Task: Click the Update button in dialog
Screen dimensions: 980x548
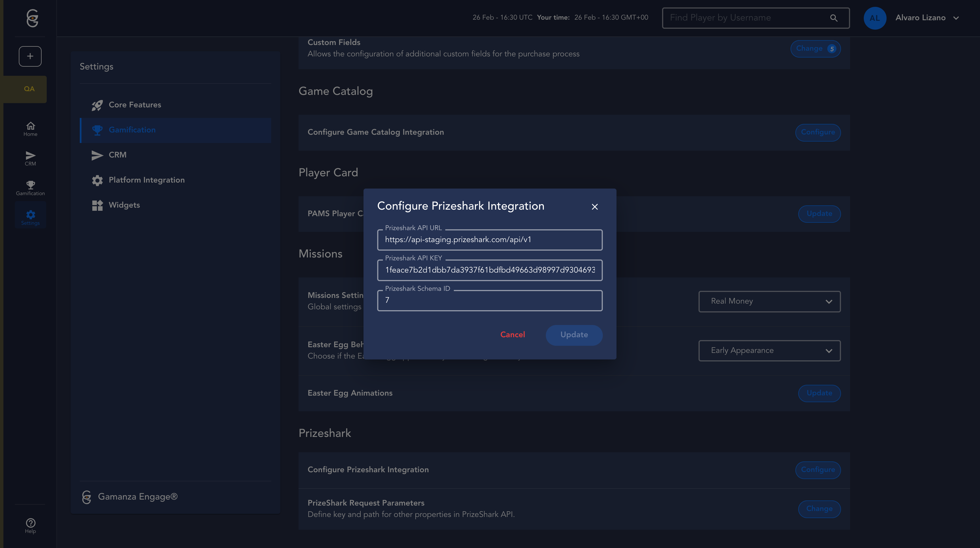Action: pyautogui.click(x=574, y=335)
